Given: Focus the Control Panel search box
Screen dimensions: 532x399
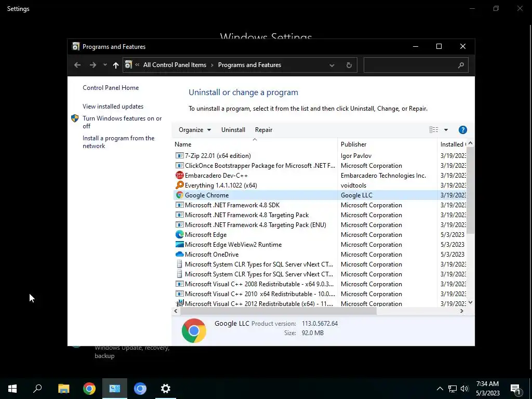Looking at the screenshot, I should pyautogui.click(x=416, y=65).
